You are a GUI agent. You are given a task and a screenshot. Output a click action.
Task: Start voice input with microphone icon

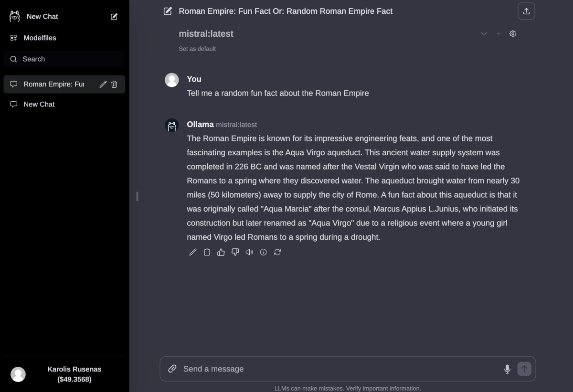click(x=507, y=369)
